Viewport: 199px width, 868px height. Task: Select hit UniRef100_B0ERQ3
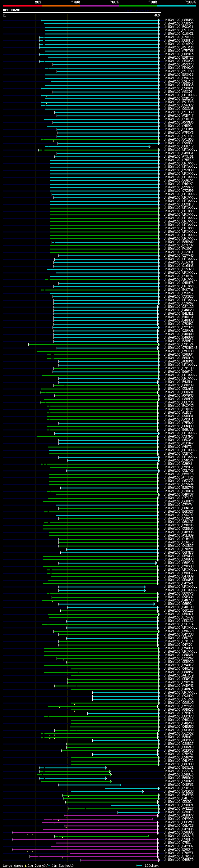[x=178, y=792]
